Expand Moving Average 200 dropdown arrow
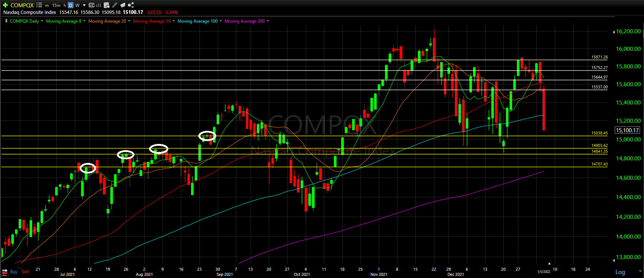Viewport: 644px width, 278px height. [x=268, y=21]
